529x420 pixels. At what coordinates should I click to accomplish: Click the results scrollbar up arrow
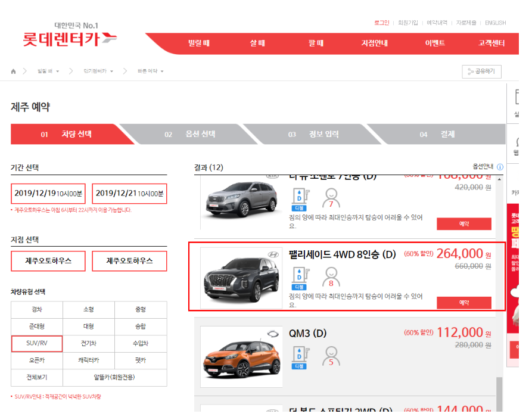pyautogui.click(x=499, y=179)
